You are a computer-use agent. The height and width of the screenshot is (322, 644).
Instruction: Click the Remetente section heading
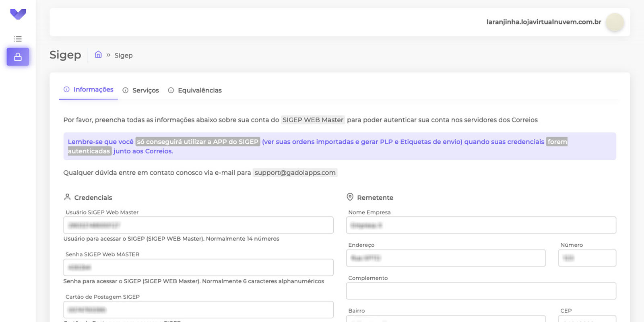(x=375, y=198)
